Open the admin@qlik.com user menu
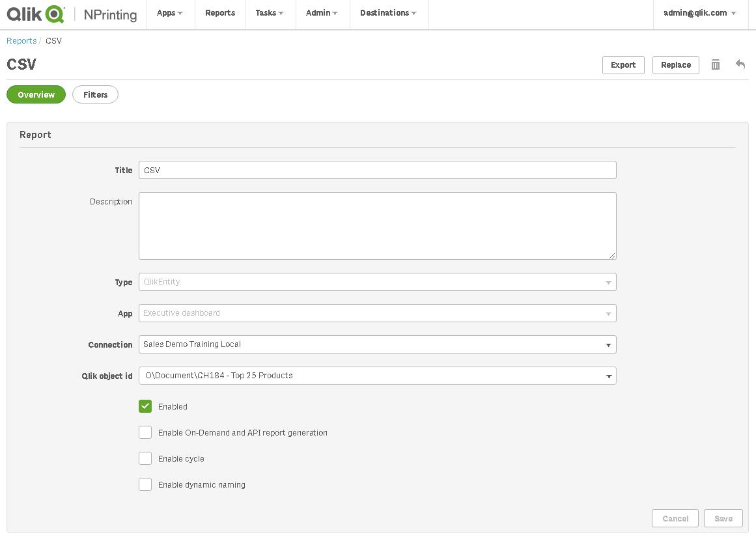Viewport: 756px width, 541px height. (699, 13)
